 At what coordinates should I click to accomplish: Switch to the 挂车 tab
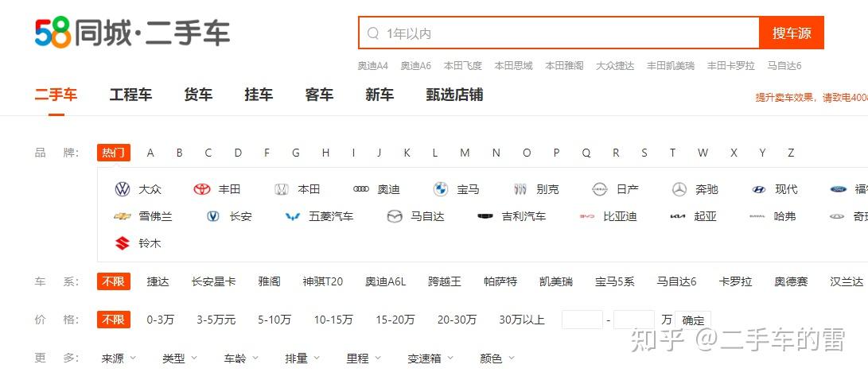coord(259,95)
